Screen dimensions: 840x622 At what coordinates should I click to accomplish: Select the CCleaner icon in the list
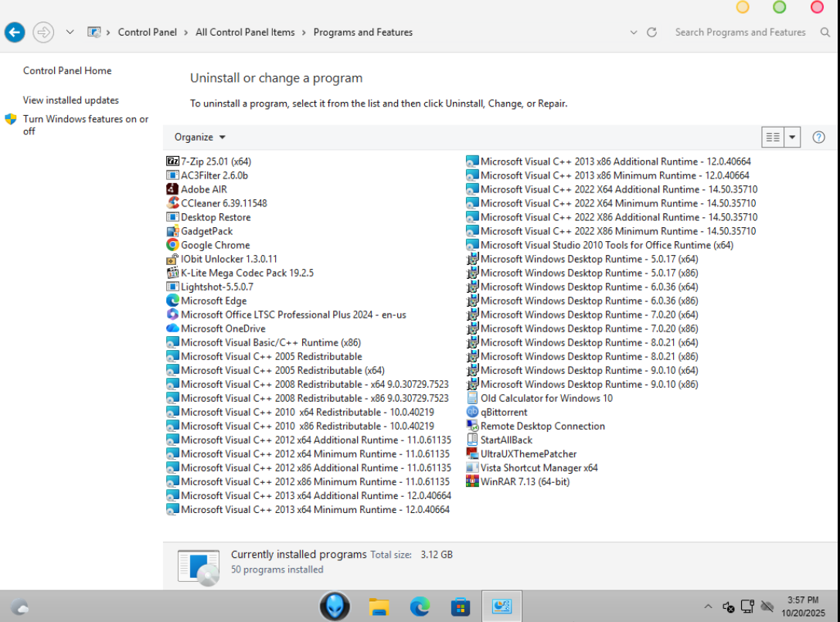173,203
